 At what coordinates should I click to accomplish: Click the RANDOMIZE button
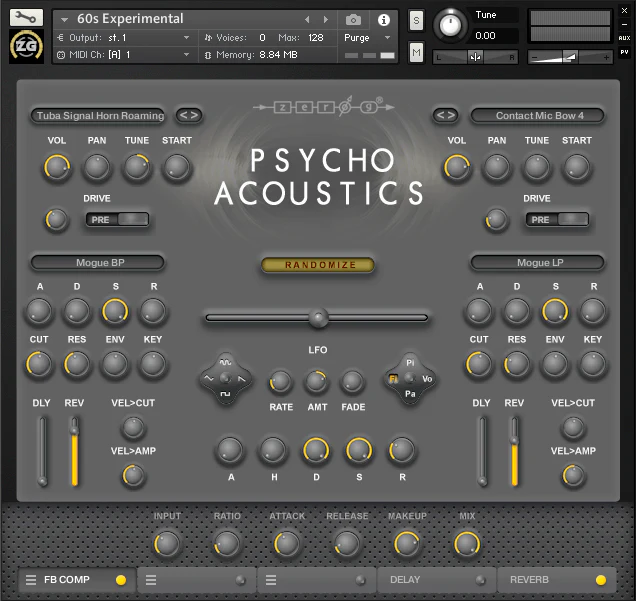318,265
